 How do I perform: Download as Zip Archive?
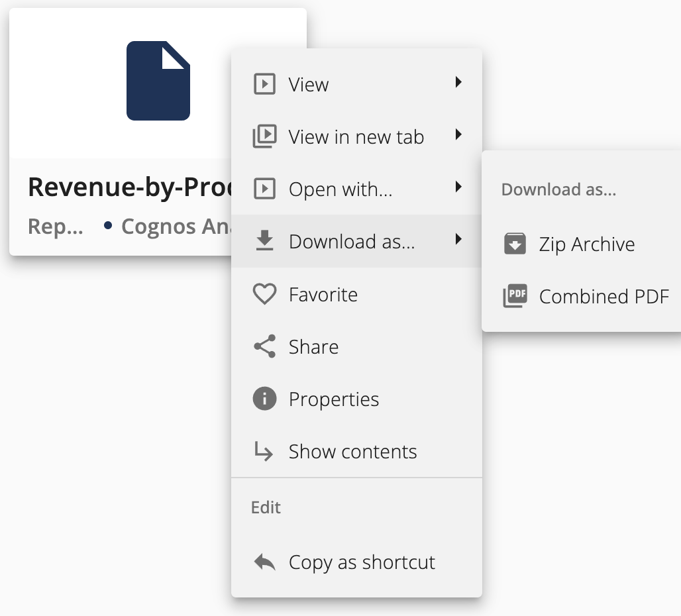pyautogui.click(x=582, y=244)
